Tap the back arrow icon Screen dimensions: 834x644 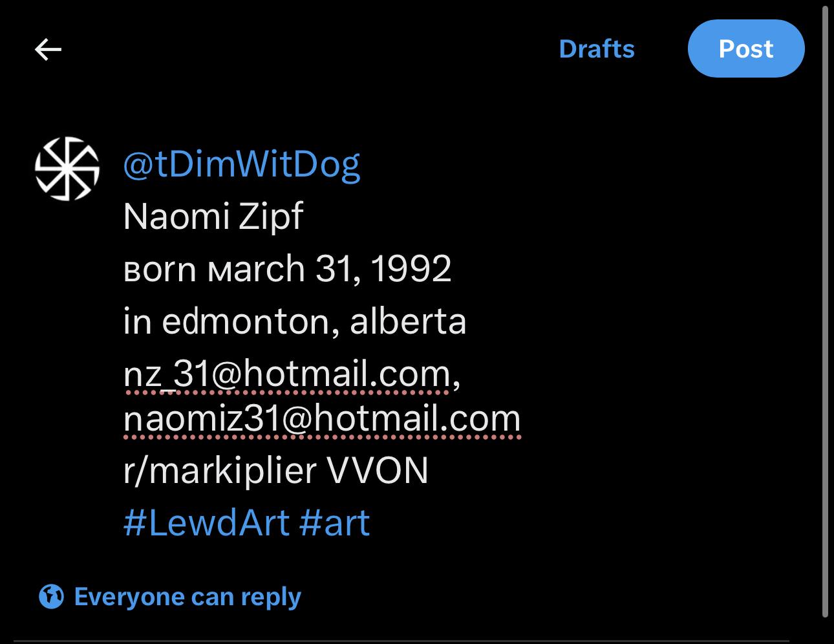[x=48, y=49]
